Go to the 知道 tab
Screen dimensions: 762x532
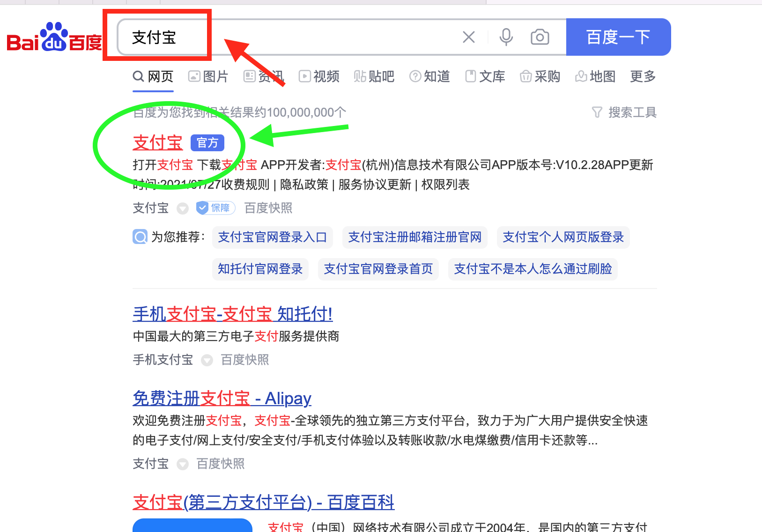click(x=429, y=76)
